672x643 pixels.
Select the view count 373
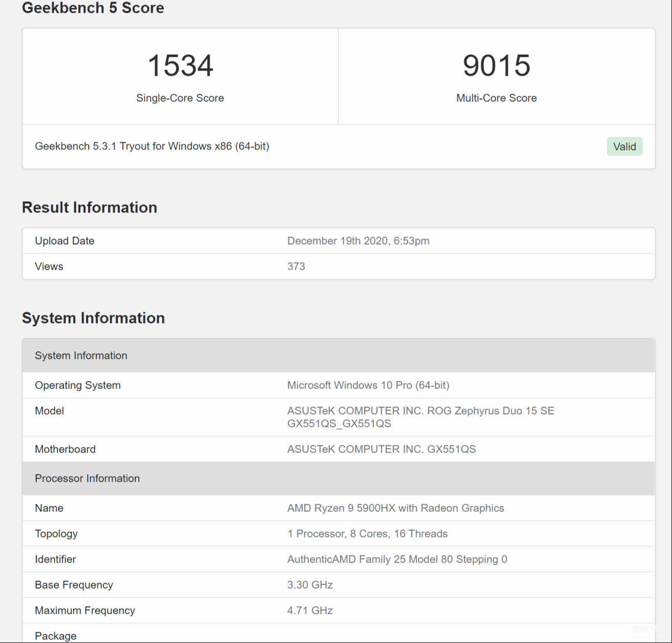click(x=296, y=266)
